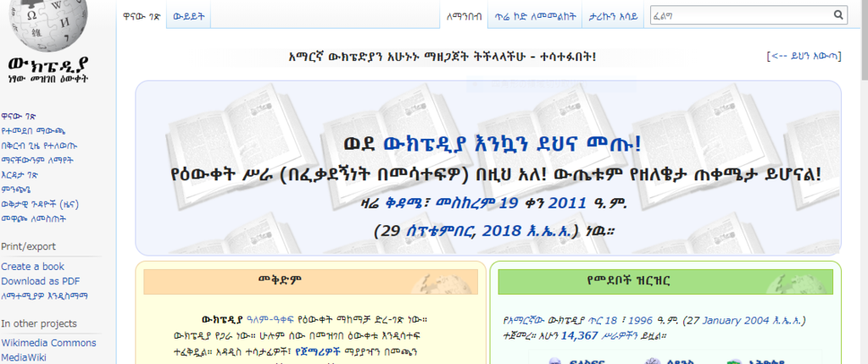Open the ታሪኩን አሳይ history tab
The image size is (868, 364).
[613, 17]
